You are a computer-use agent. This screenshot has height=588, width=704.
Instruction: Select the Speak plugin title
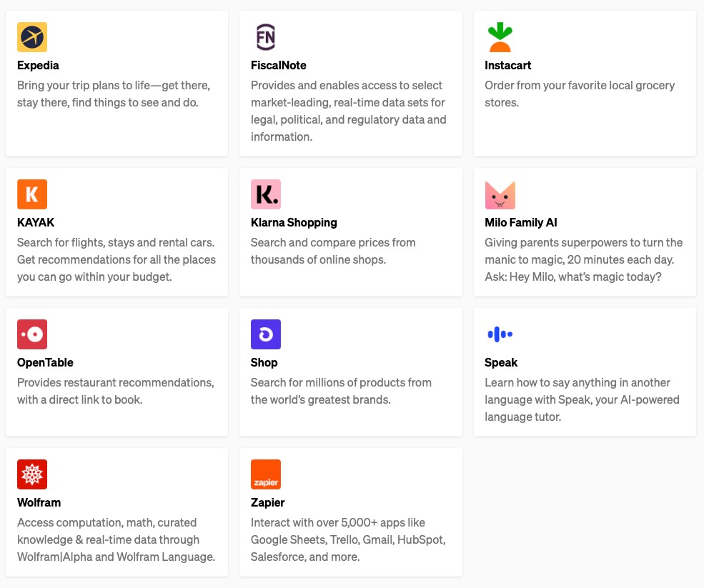coord(501,363)
